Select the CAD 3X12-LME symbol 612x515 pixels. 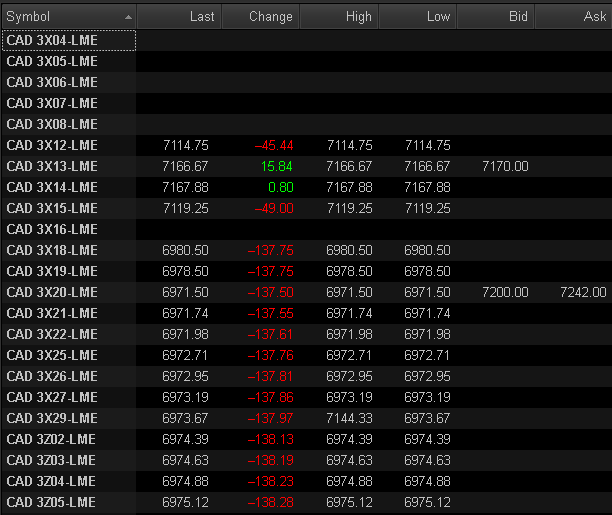(x=52, y=145)
